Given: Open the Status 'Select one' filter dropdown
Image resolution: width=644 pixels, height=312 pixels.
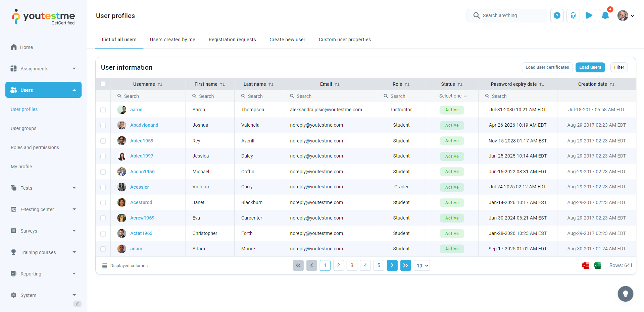Looking at the screenshot, I should (453, 96).
